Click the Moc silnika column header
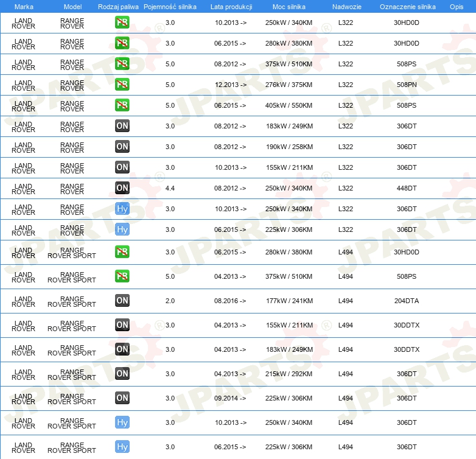 (289, 7)
